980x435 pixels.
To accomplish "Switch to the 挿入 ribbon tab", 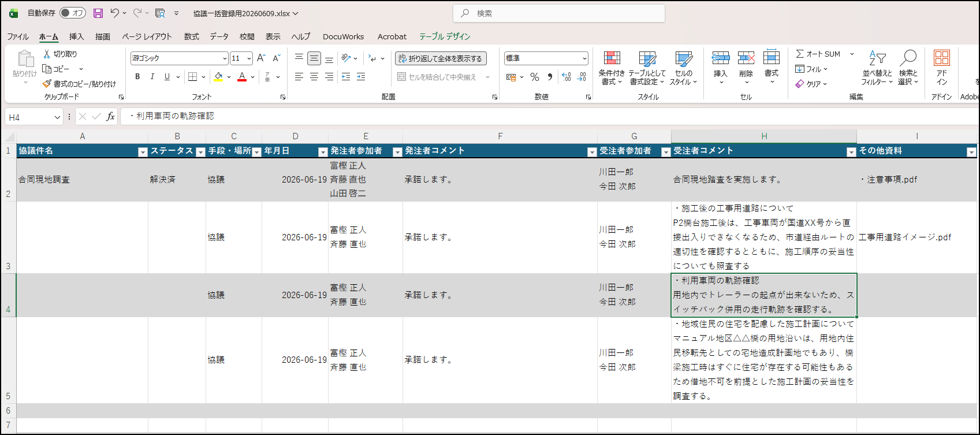I will click(x=77, y=36).
